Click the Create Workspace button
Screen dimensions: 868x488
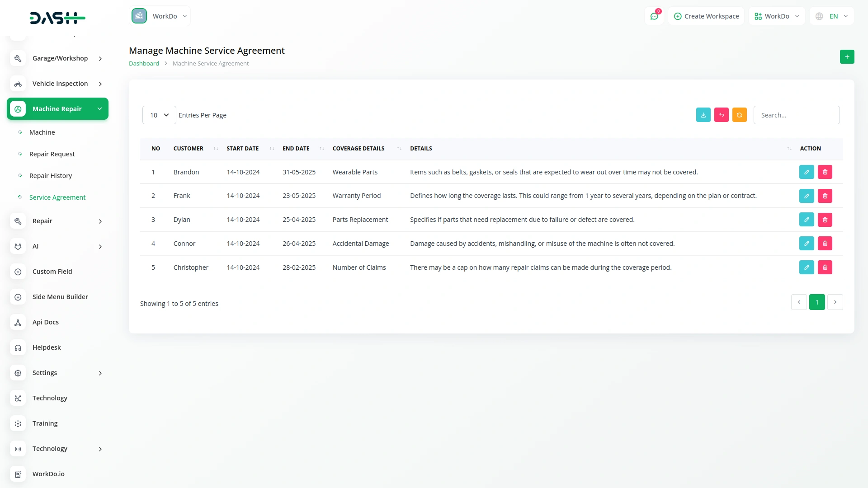pyautogui.click(x=706, y=16)
